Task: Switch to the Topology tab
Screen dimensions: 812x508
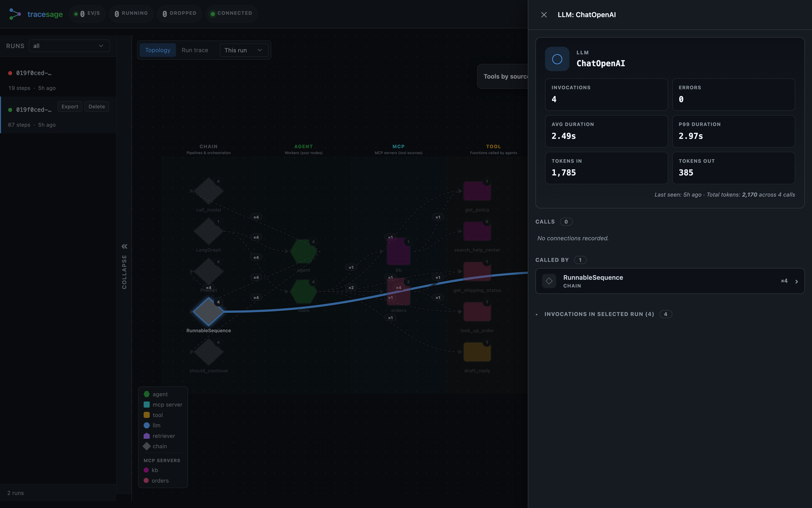Action: pos(158,50)
